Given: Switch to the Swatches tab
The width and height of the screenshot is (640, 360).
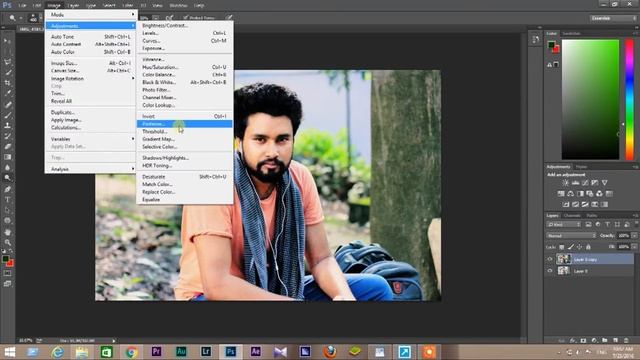Looking at the screenshot, I should click(571, 33).
